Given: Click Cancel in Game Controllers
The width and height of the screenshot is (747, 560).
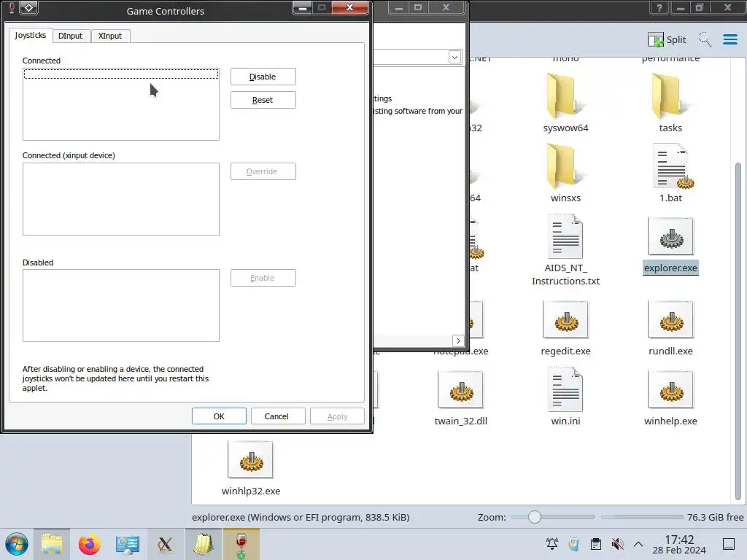Looking at the screenshot, I should coord(278,416).
